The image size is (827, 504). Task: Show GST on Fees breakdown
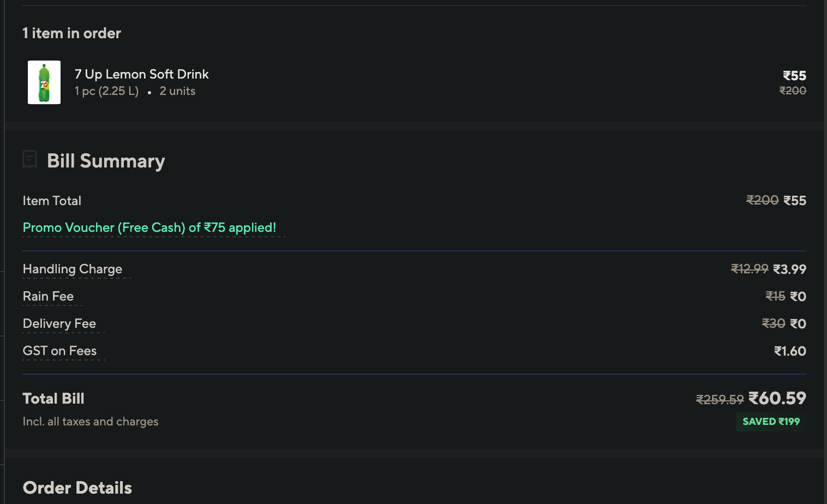coord(60,351)
